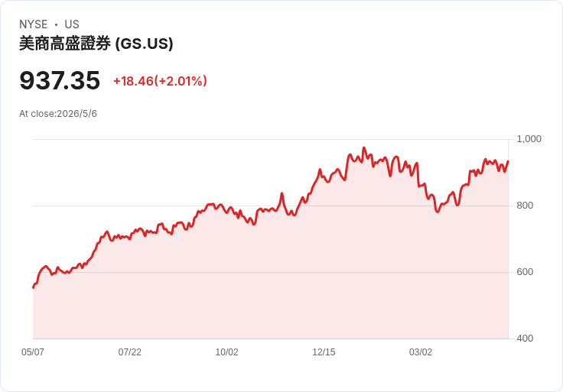Screen dimensions: 563x392
Task: Click the 12/15 date axis label
Action: 324,352
